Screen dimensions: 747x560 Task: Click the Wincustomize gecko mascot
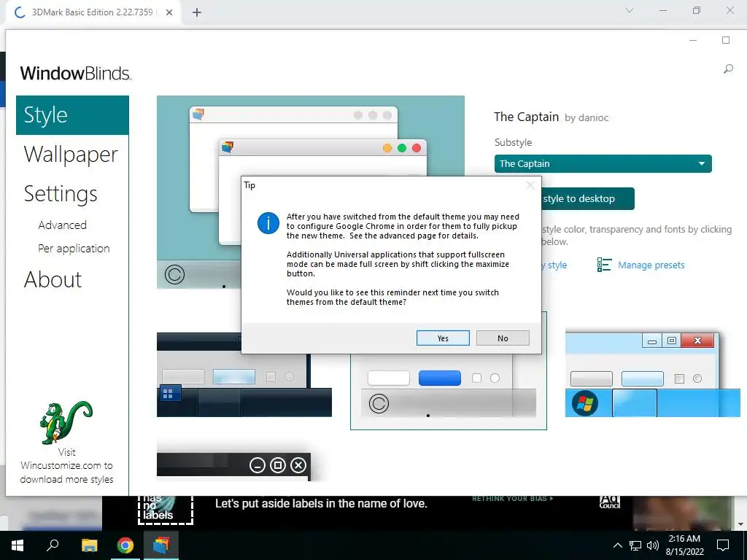click(x=66, y=422)
